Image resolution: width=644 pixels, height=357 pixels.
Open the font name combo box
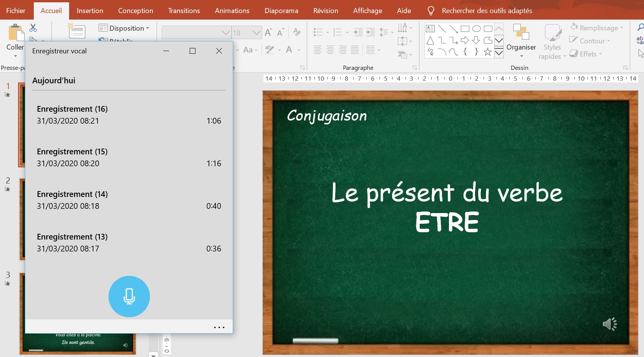[x=196, y=33]
